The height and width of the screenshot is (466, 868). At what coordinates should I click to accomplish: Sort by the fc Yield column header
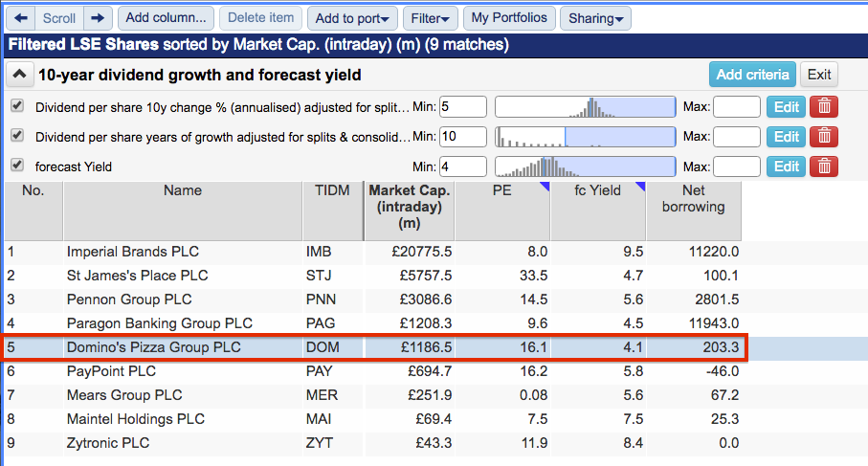pyautogui.click(x=597, y=211)
